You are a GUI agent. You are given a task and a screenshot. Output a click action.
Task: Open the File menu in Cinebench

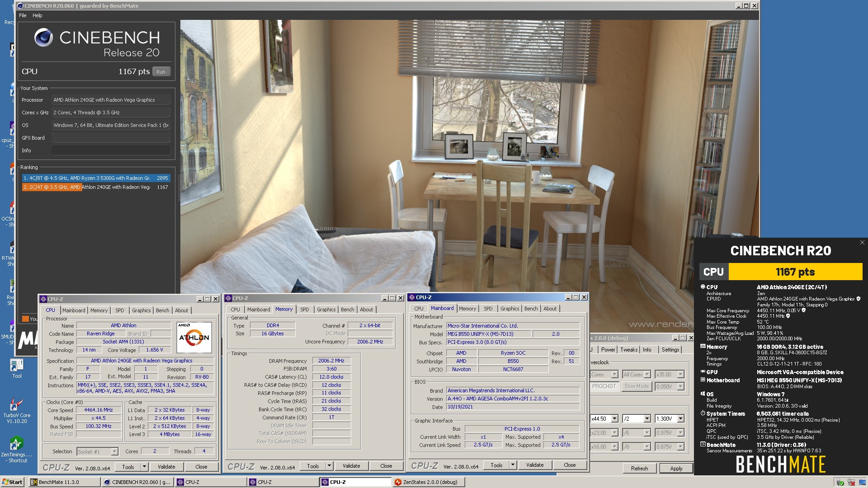coord(23,15)
